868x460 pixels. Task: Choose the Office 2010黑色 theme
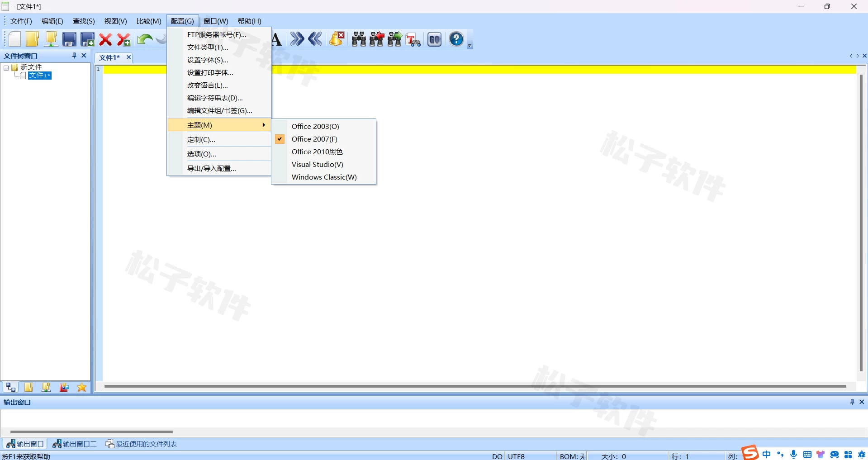[324, 152]
